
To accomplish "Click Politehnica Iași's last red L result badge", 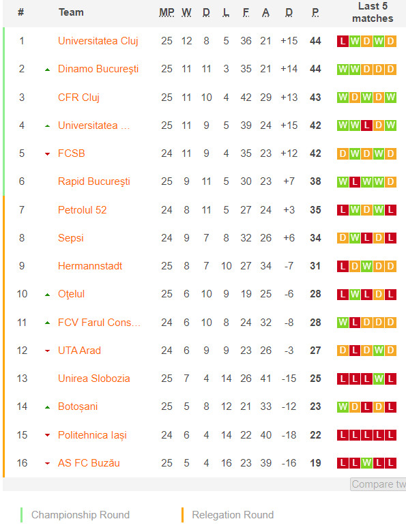I will click(390, 435).
